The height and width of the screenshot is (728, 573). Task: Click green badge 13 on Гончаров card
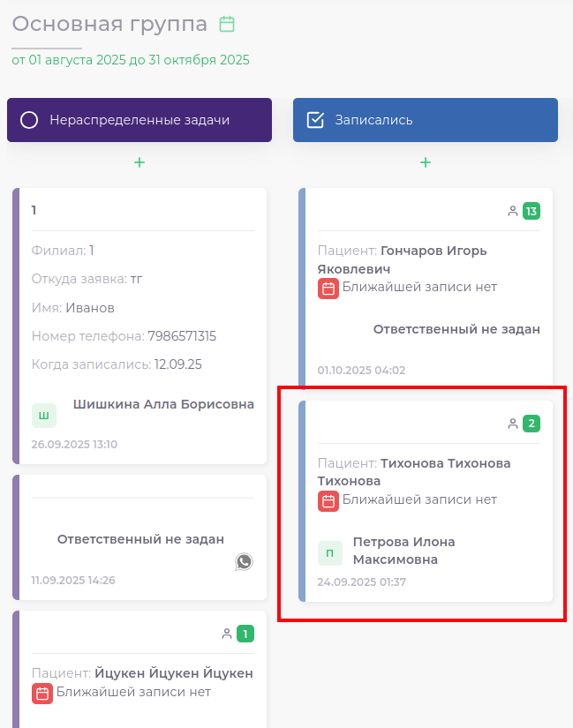(x=531, y=211)
